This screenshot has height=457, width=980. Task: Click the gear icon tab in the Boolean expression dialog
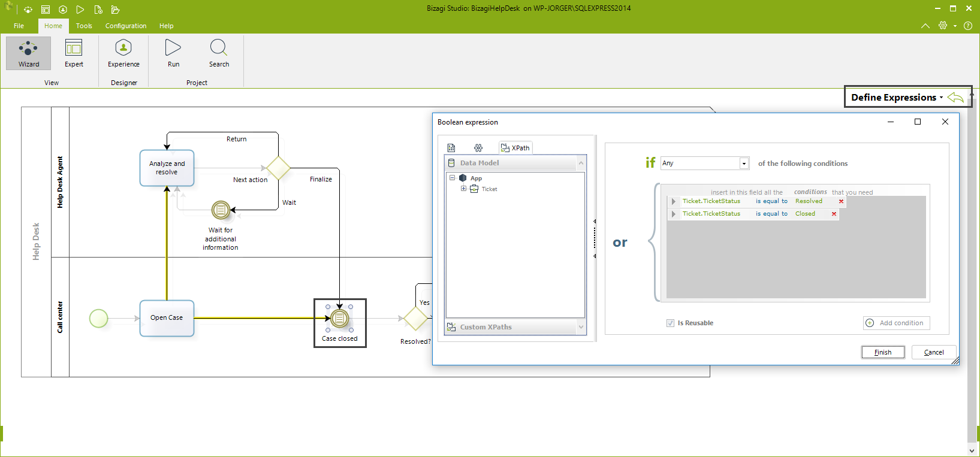[478, 148]
